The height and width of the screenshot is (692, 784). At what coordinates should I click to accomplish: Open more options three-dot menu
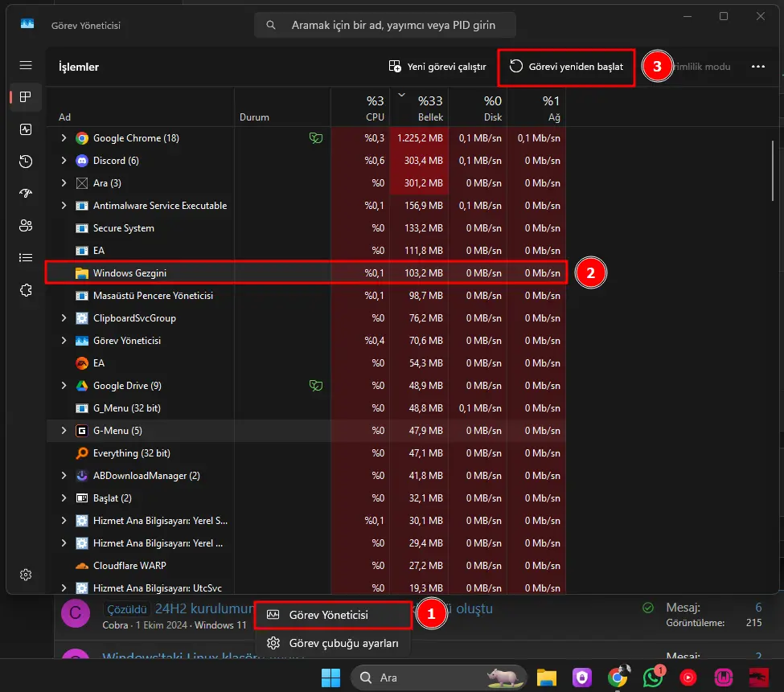[758, 67]
